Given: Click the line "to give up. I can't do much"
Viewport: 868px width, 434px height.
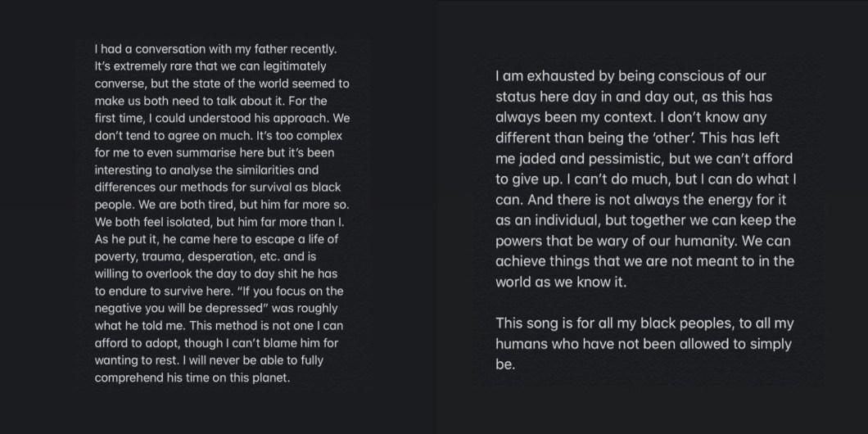Looking at the screenshot, I should pos(644,179).
